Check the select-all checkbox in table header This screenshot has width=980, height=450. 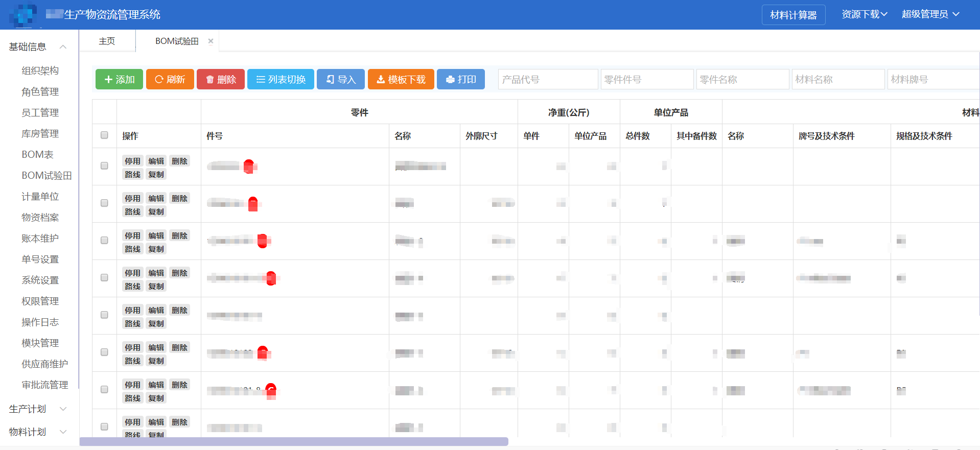(x=104, y=135)
